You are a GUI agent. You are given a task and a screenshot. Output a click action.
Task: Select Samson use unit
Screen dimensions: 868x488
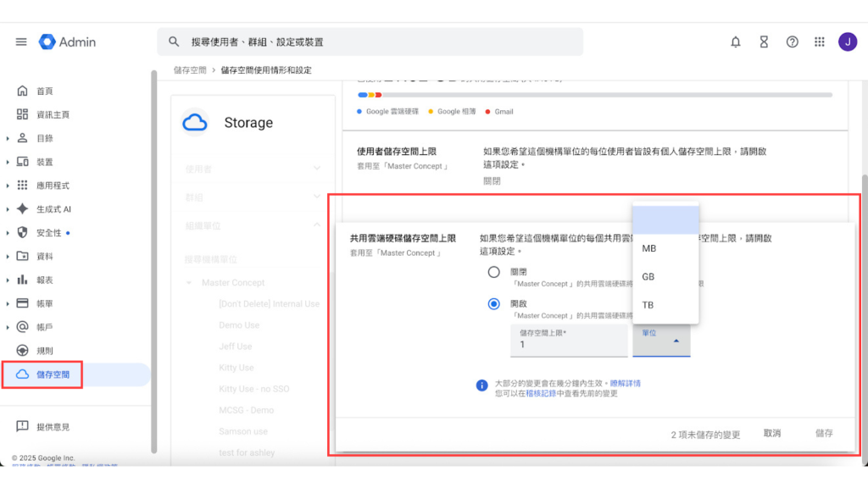tap(243, 431)
